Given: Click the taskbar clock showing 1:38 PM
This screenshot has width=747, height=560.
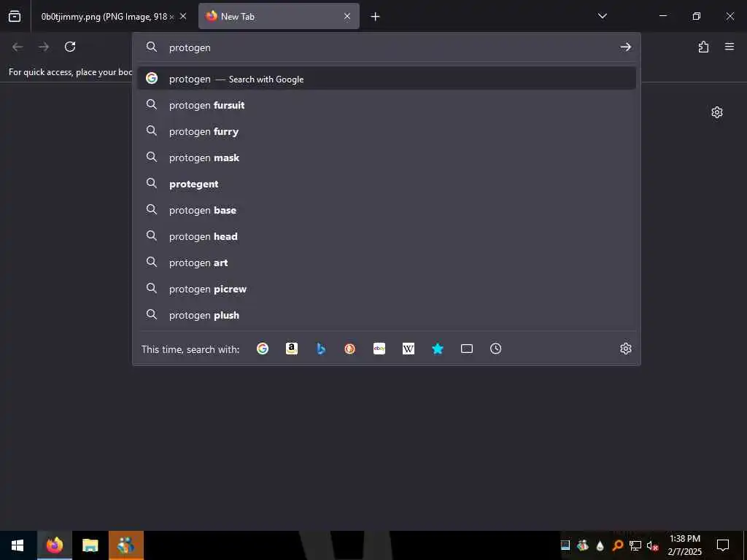Looking at the screenshot, I should (x=684, y=545).
